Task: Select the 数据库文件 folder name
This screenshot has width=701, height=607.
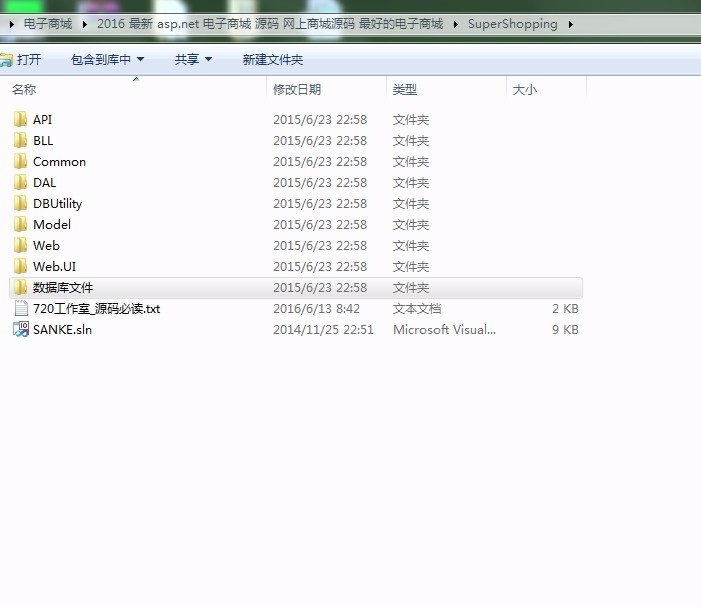Action: pos(63,287)
